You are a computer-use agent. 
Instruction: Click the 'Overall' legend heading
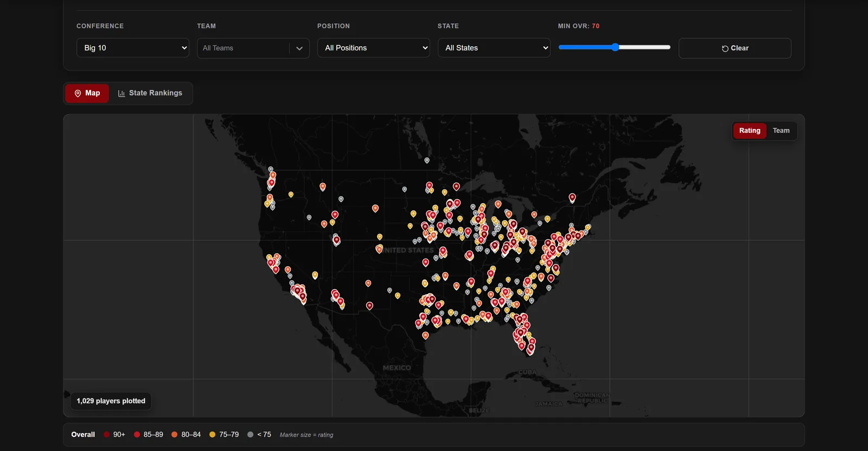83,435
